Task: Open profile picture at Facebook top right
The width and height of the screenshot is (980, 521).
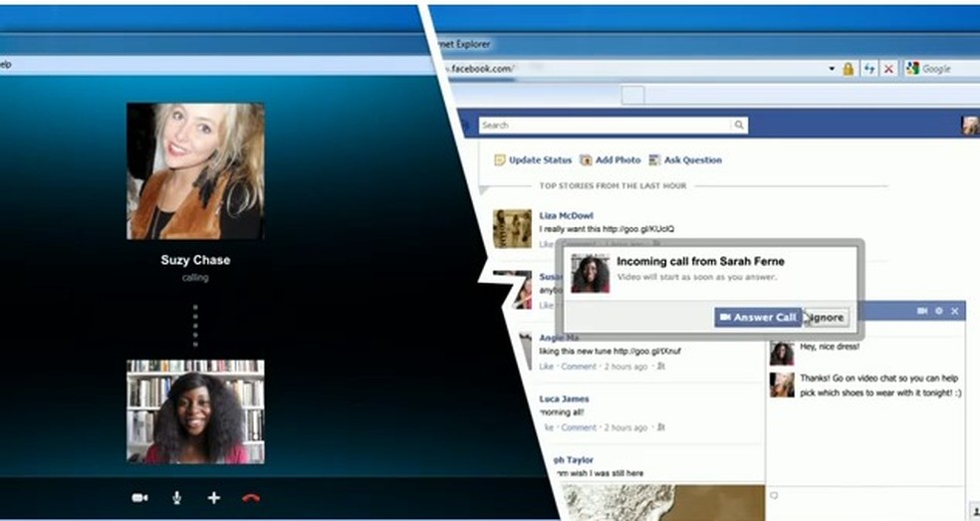Action: pos(971,125)
